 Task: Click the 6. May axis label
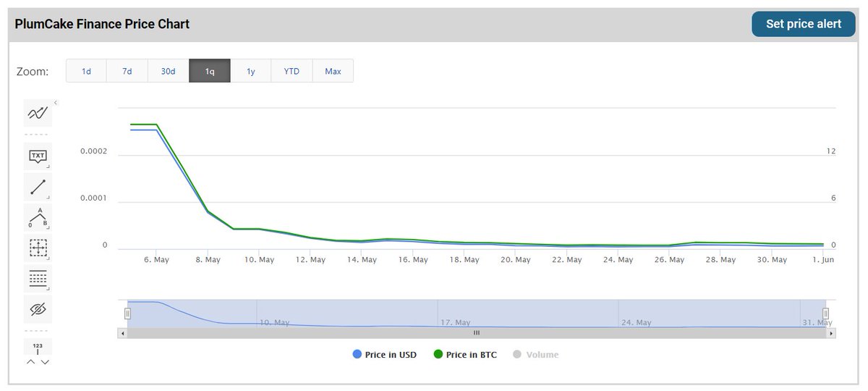pos(156,259)
